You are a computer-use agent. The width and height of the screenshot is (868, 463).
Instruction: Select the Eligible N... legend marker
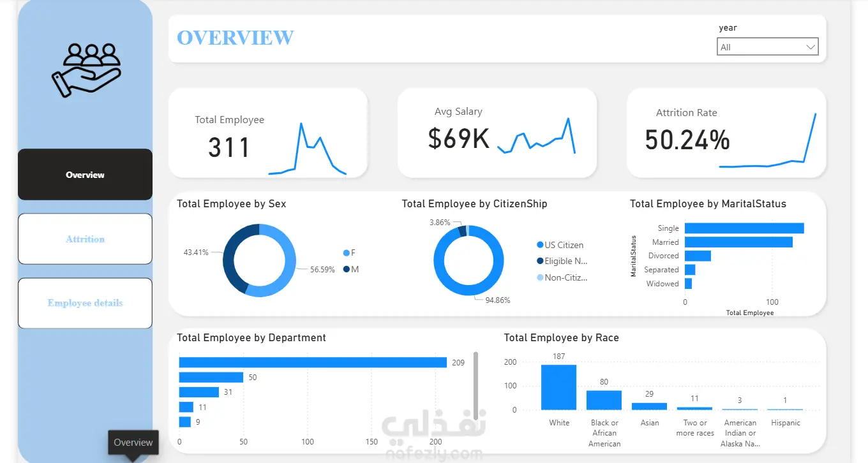tap(540, 261)
